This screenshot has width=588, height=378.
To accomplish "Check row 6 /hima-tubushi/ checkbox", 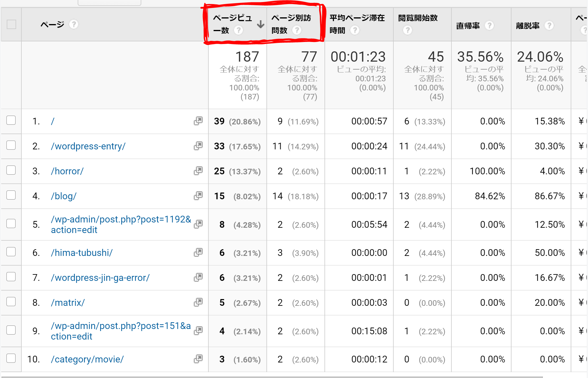I will 11,252.
